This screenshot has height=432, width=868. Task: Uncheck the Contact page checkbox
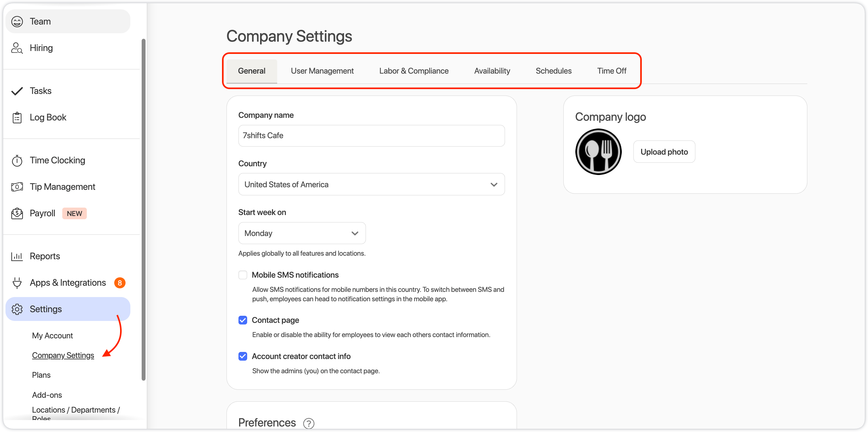click(x=243, y=320)
